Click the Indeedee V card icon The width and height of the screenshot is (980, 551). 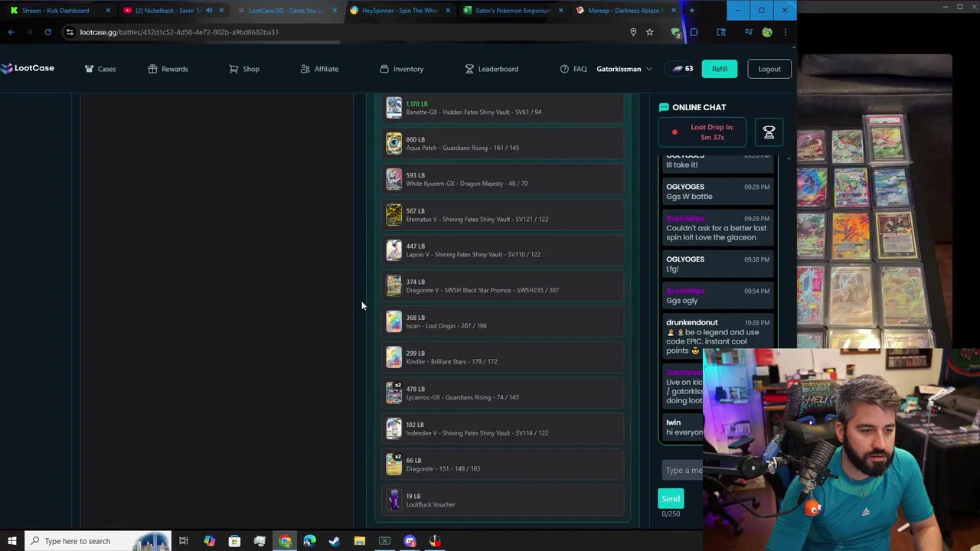(394, 429)
